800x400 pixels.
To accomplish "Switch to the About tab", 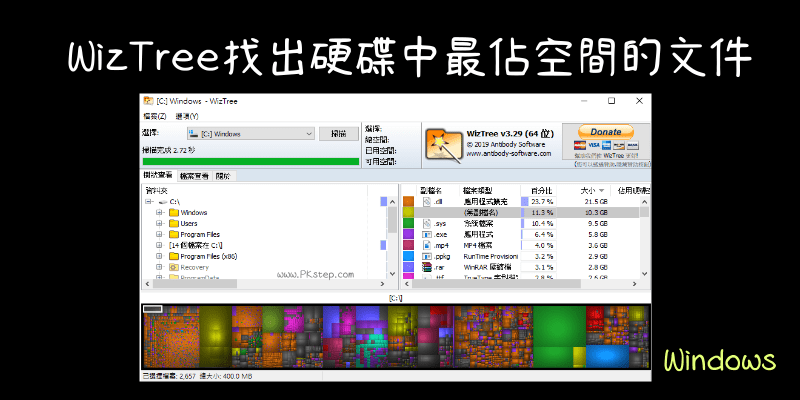I will pyautogui.click(x=223, y=176).
